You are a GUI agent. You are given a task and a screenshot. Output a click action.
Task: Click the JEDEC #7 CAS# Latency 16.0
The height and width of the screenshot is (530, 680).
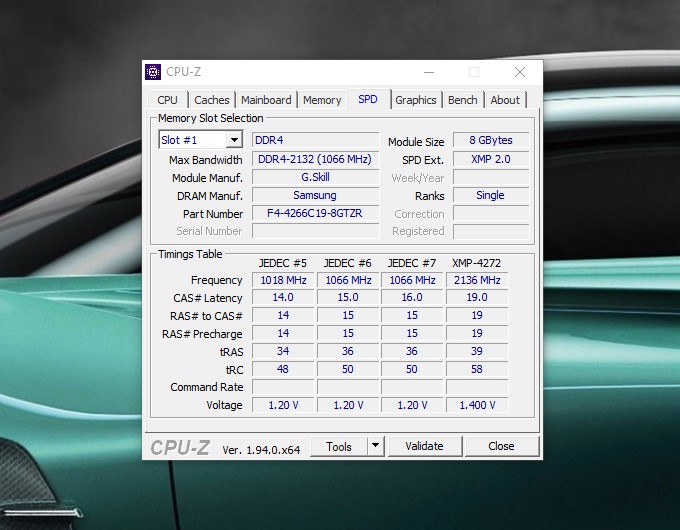(412, 298)
